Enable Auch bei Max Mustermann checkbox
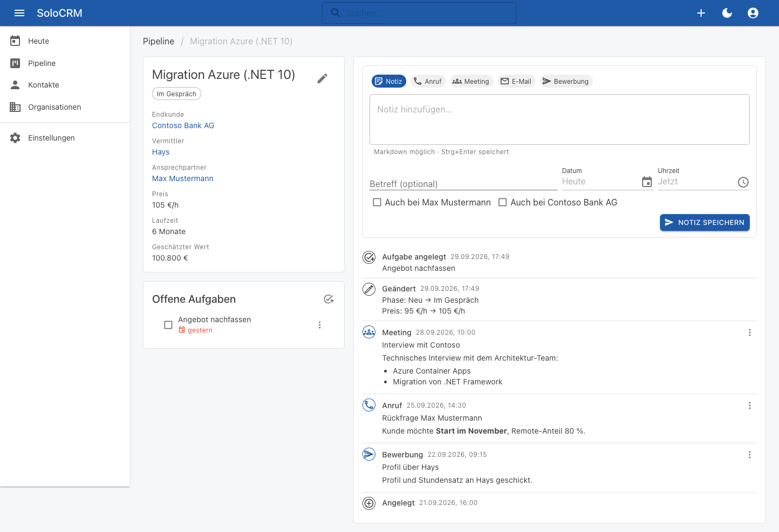The image size is (779, 532). pos(377,202)
